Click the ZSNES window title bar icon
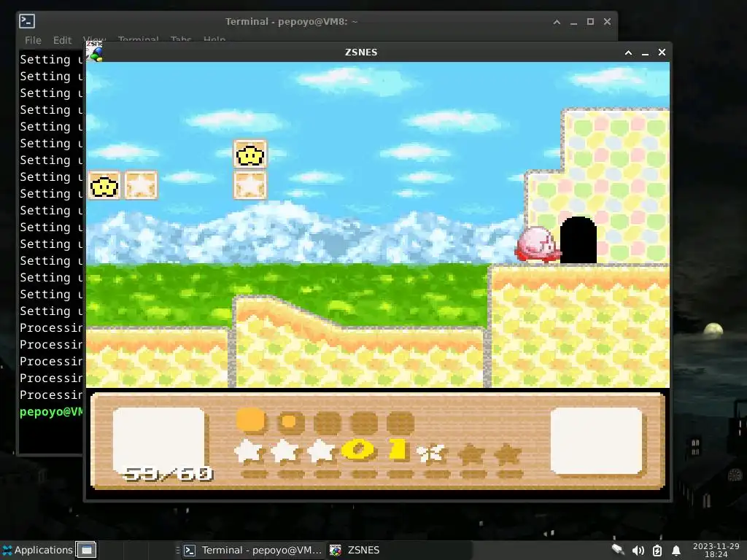The width and height of the screenshot is (747, 560). click(x=94, y=52)
